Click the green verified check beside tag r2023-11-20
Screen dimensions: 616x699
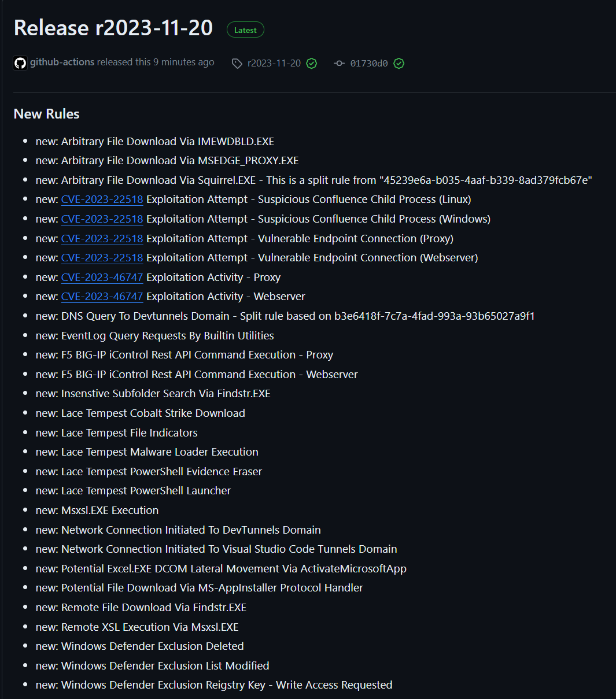pos(311,64)
